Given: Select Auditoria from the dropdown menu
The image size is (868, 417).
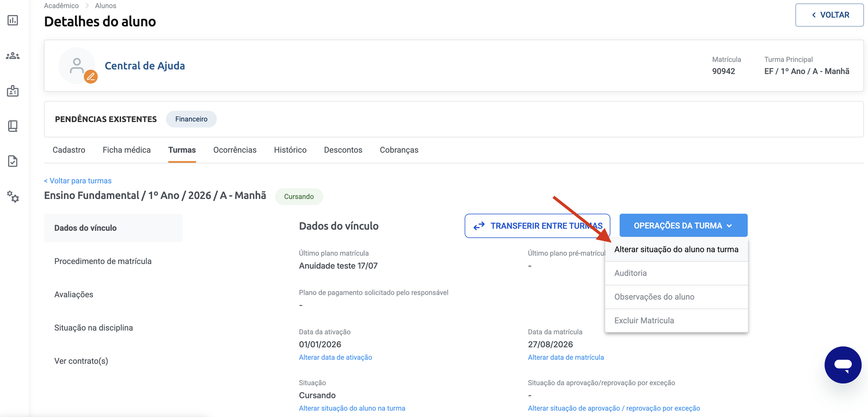Looking at the screenshot, I should pos(676,273).
